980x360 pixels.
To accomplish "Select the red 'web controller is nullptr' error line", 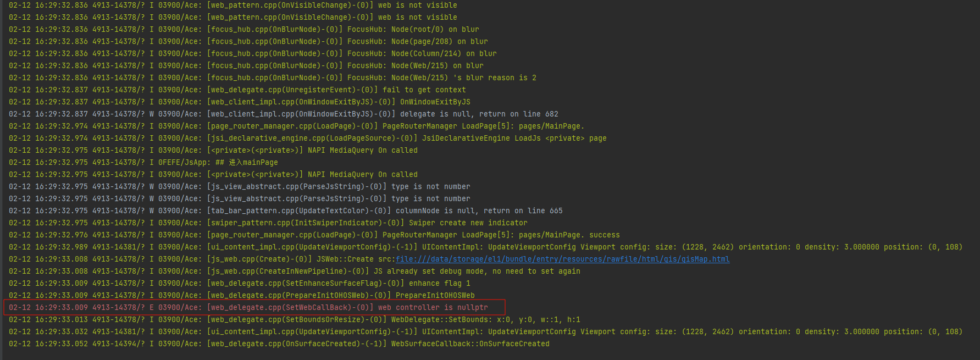I will [x=248, y=307].
